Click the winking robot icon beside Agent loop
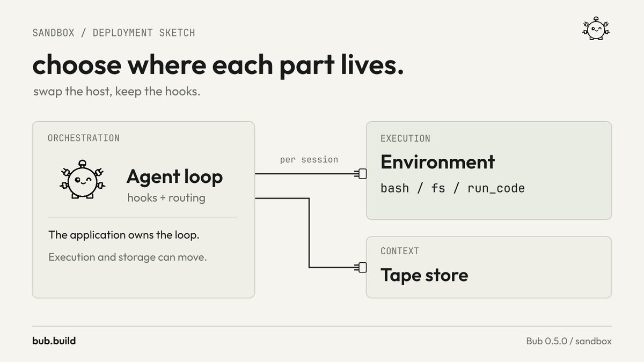 (82, 180)
